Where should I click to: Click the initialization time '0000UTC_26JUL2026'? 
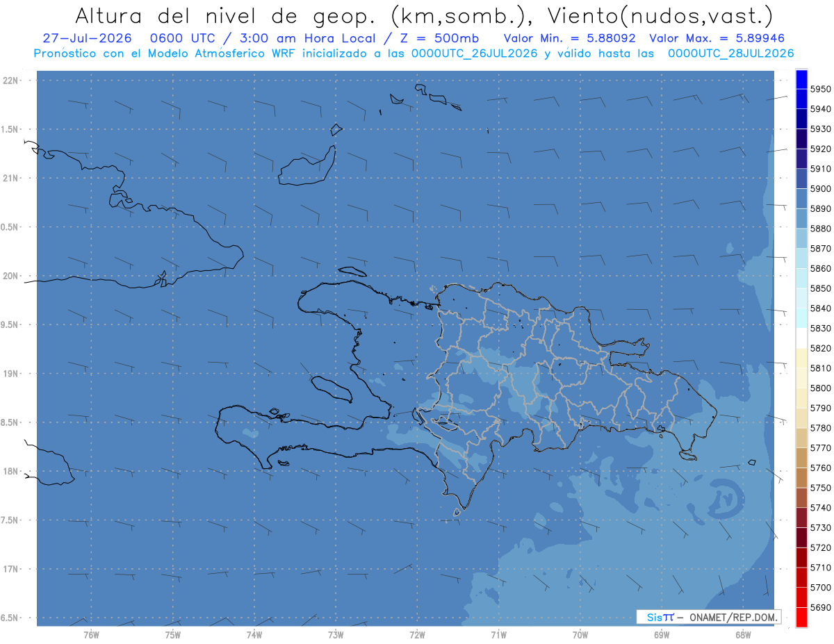474,53
